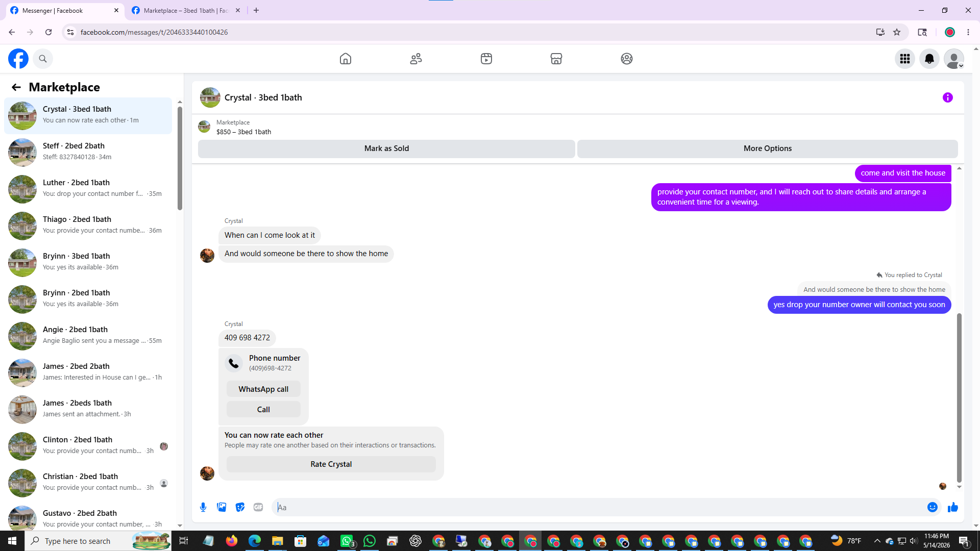Click the message 'When can I come look at it'
Image resolution: width=980 pixels, height=551 pixels.
[x=269, y=235]
